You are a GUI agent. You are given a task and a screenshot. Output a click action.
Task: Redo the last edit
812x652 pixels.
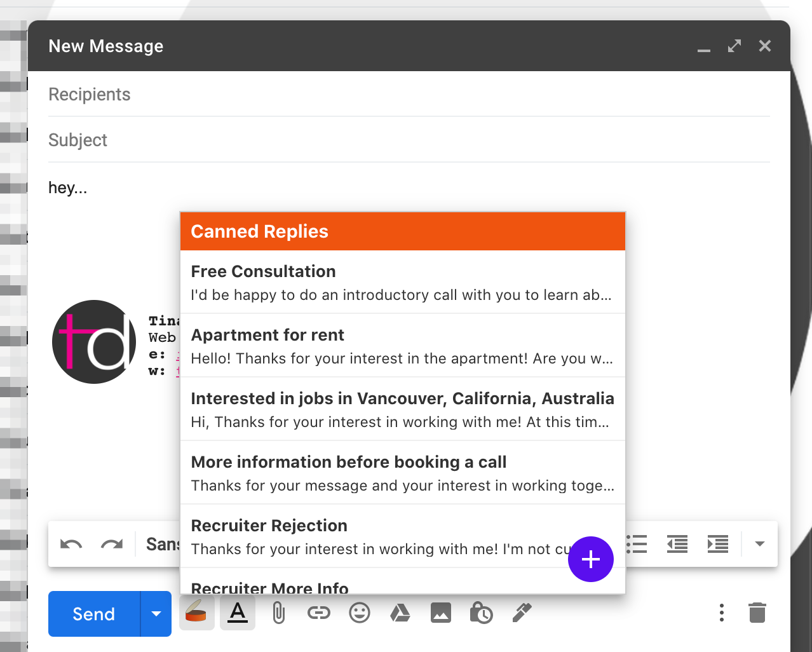point(112,544)
